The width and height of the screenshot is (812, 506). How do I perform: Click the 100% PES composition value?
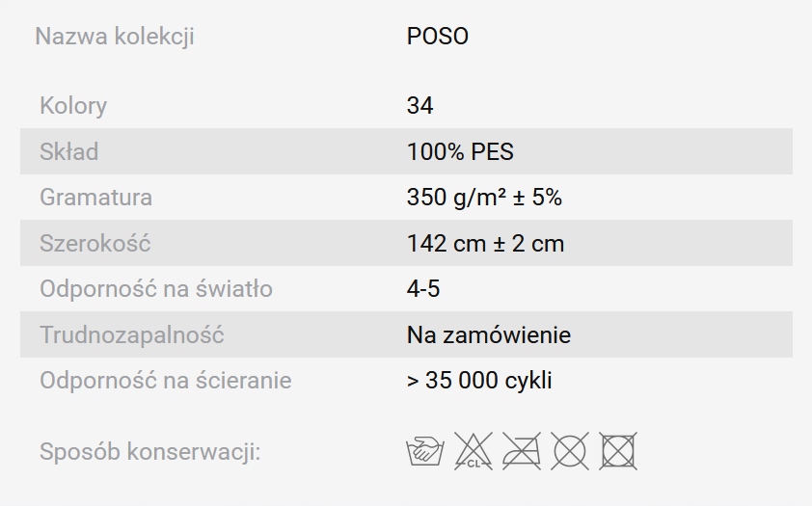(460, 151)
